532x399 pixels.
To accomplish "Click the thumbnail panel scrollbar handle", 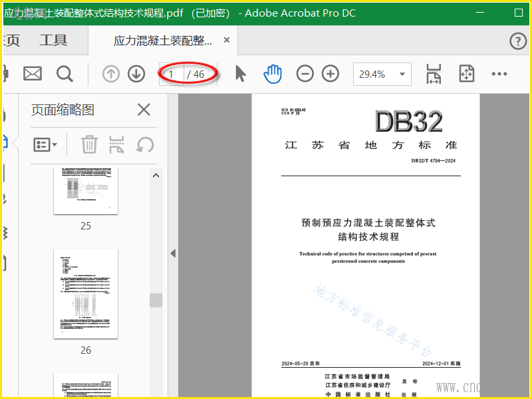I will tap(156, 301).
